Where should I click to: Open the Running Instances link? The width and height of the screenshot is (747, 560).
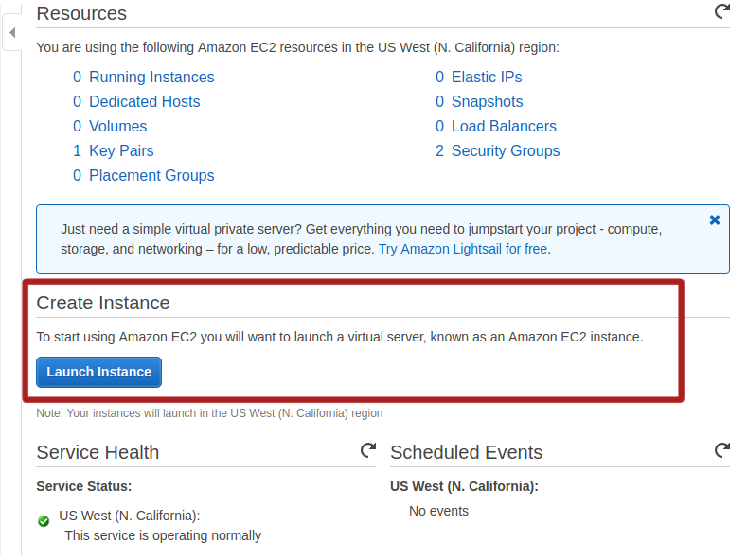[151, 78]
